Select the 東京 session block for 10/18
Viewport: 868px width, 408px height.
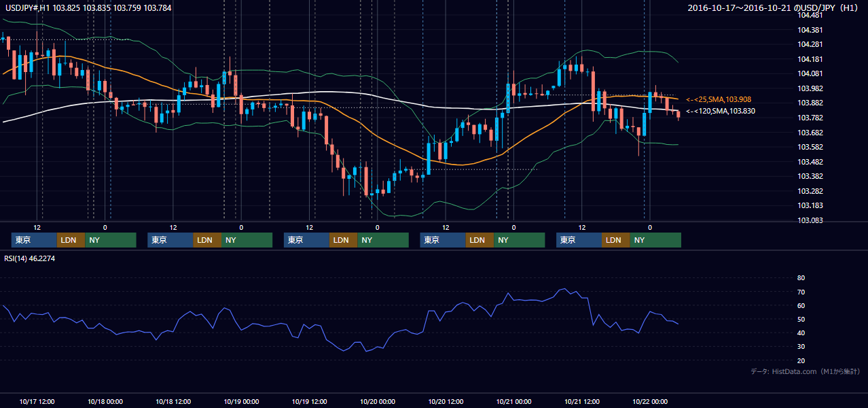pos(170,240)
